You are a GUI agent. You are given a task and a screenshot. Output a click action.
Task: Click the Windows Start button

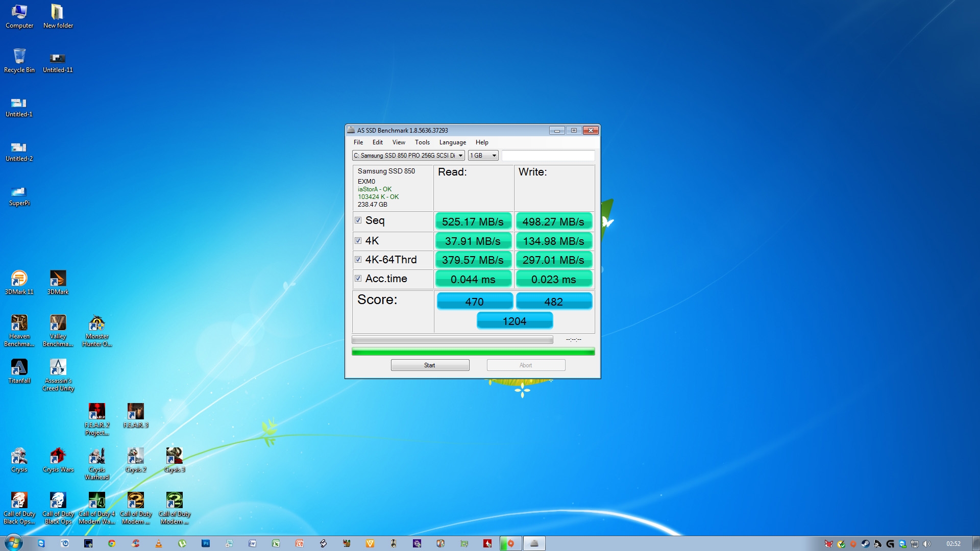click(13, 543)
